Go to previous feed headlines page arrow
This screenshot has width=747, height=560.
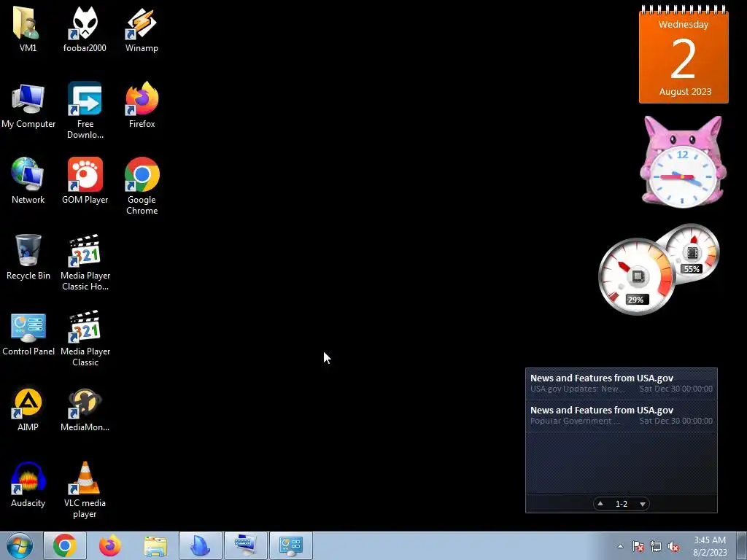(x=600, y=504)
